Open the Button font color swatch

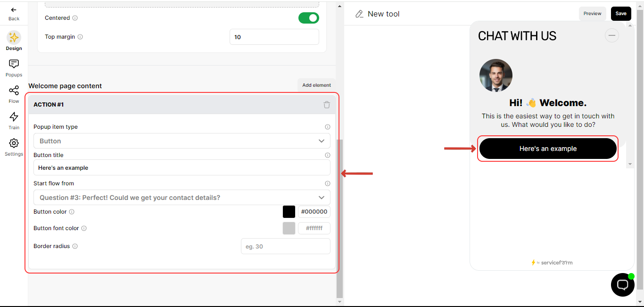289,228
